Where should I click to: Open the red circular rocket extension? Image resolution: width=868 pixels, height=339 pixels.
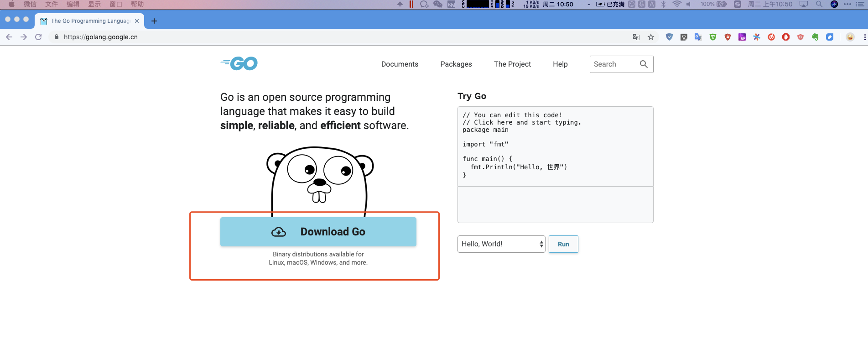point(771,37)
